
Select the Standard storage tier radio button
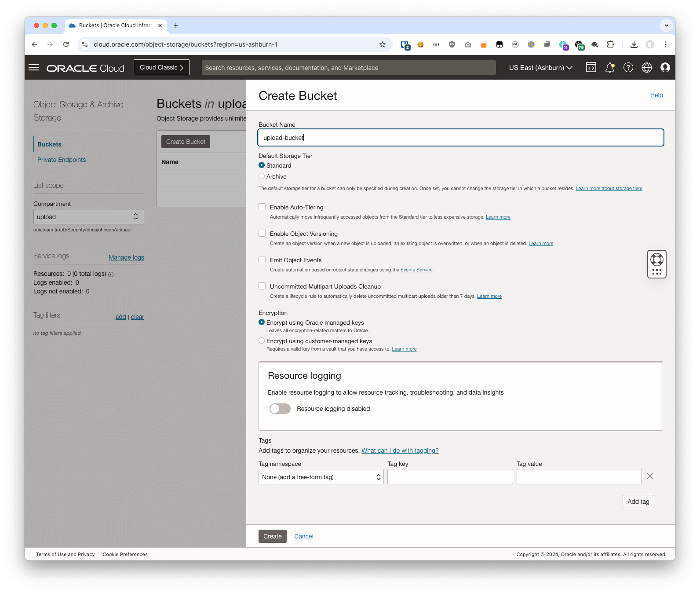click(262, 165)
